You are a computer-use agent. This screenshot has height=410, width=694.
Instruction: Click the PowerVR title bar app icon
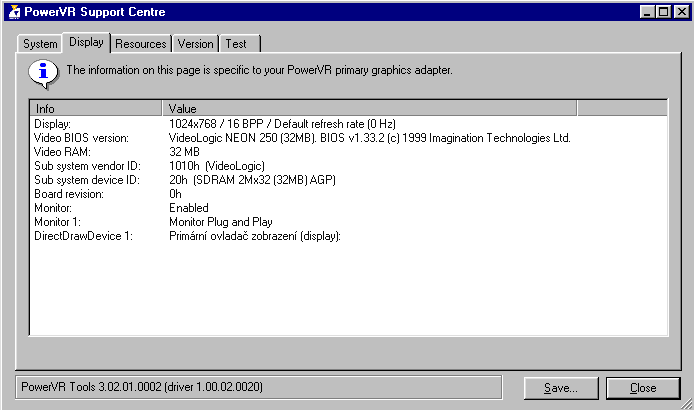(12, 12)
